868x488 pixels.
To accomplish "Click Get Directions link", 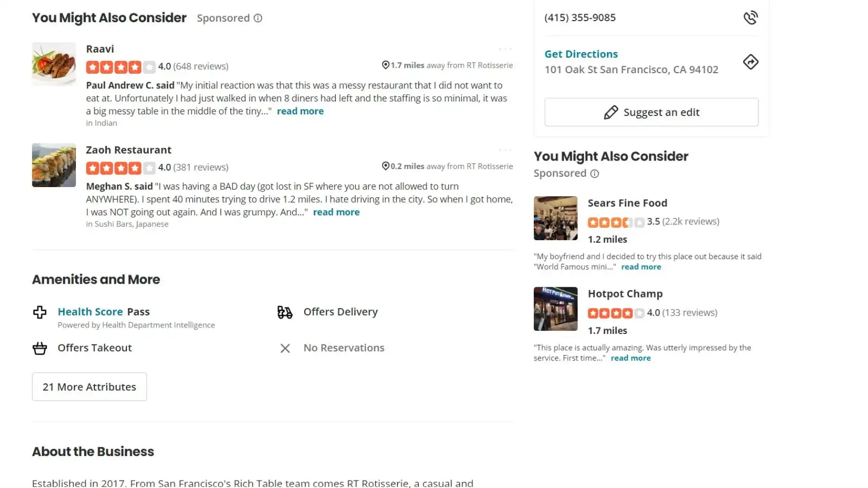I will (x=581, y=54).
